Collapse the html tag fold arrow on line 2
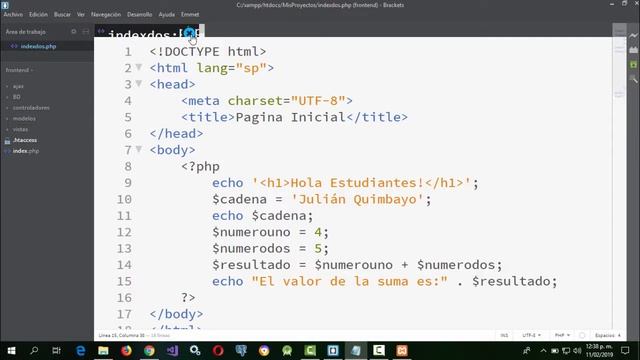The image size is (640, 360). coord(139,67)
